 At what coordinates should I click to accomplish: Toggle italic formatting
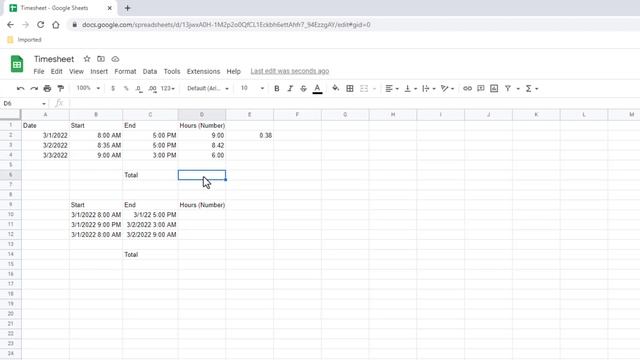[x=290, y=89]
